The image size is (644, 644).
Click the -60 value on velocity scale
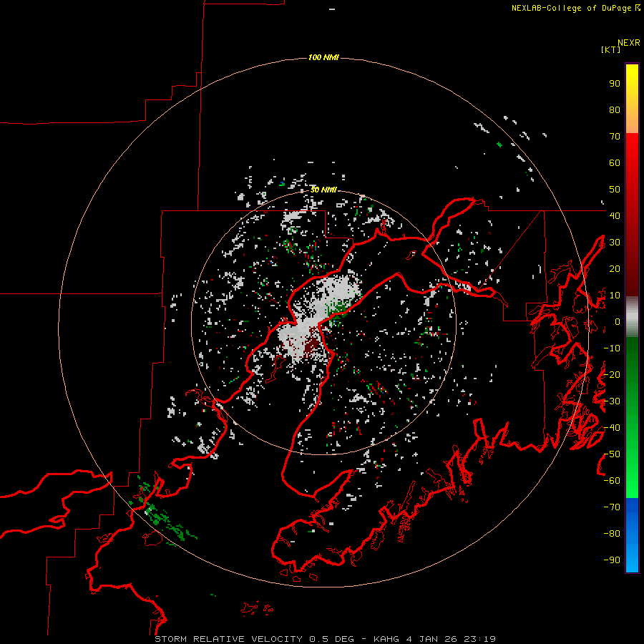tap(612, 481)
